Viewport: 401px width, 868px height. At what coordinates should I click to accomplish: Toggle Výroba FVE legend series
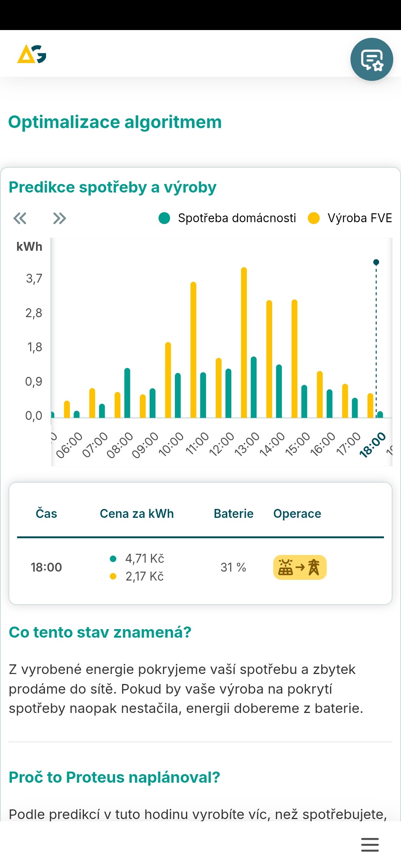pos(350,218)
